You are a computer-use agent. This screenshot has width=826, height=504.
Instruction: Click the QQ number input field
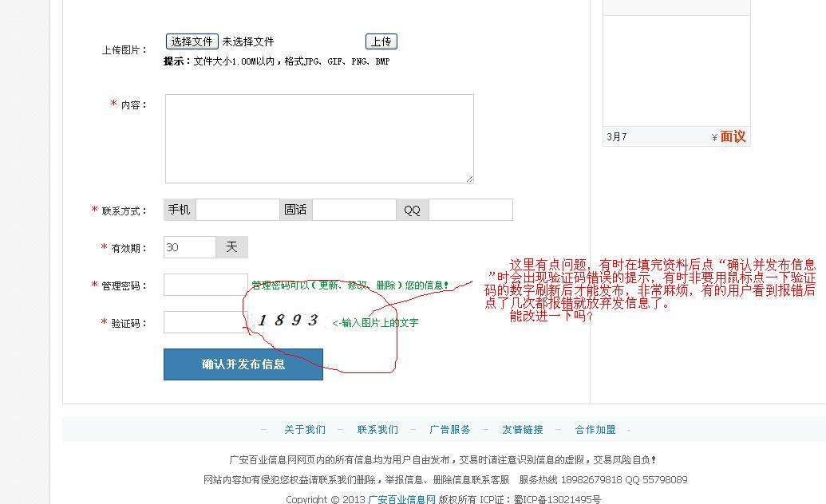[470, 210]
